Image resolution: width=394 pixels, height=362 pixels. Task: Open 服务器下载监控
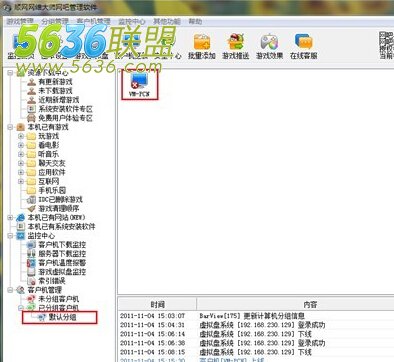62,254
